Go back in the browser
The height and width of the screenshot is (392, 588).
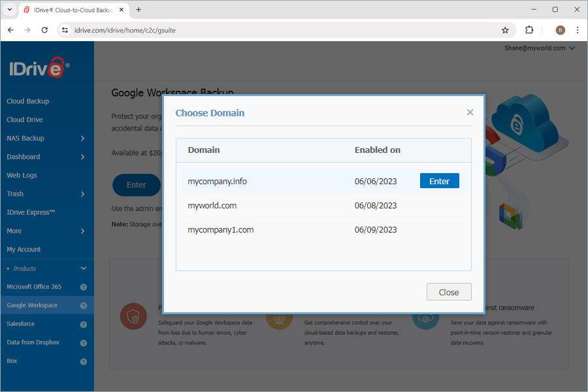(x=10, y=30)
